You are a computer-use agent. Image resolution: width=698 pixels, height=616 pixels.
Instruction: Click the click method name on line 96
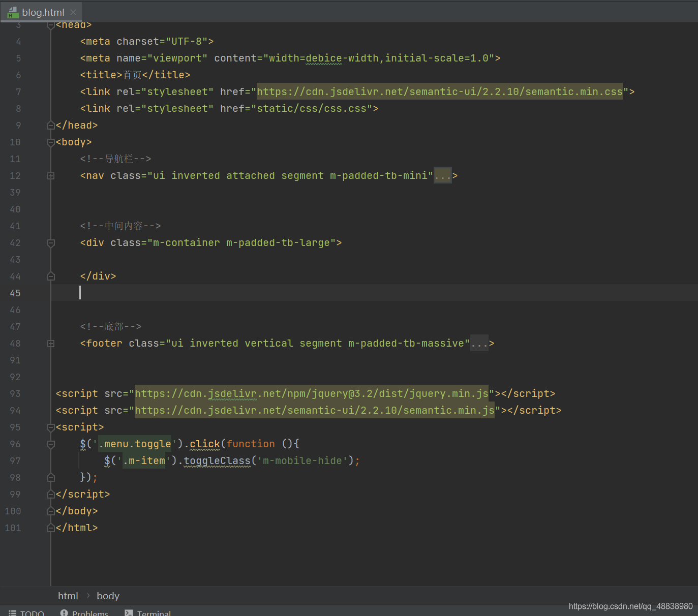[205, 444]
